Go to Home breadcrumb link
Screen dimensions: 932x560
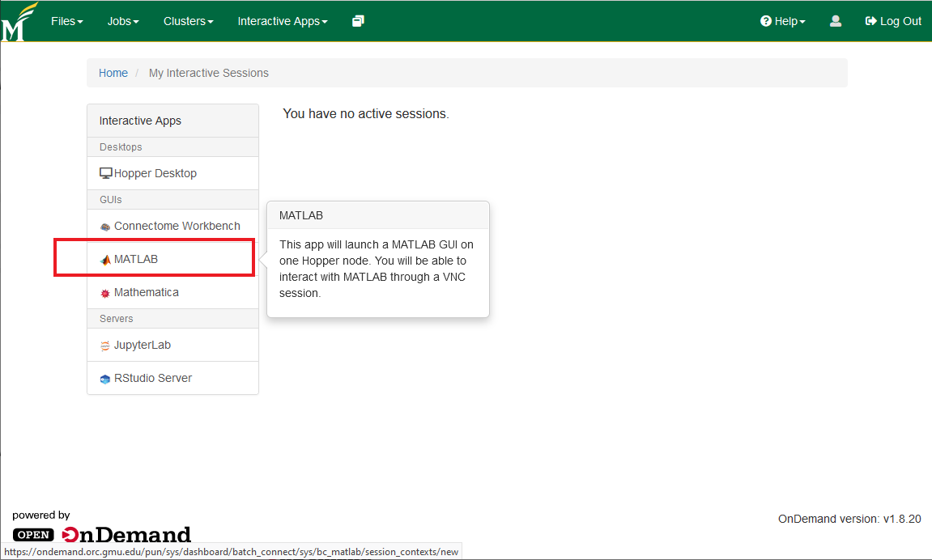[x=113, y=73]
